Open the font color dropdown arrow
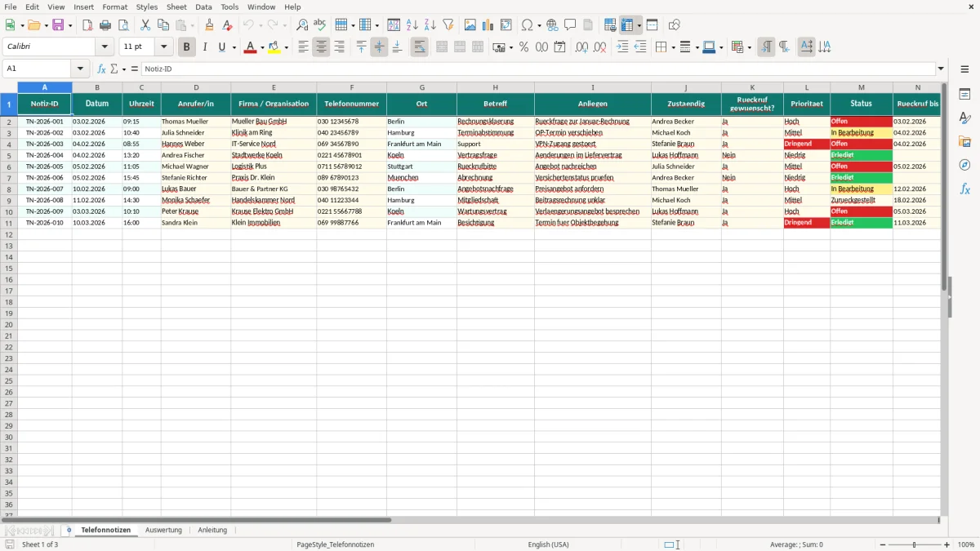The image size is (980, 551). [x=261, y=47]
